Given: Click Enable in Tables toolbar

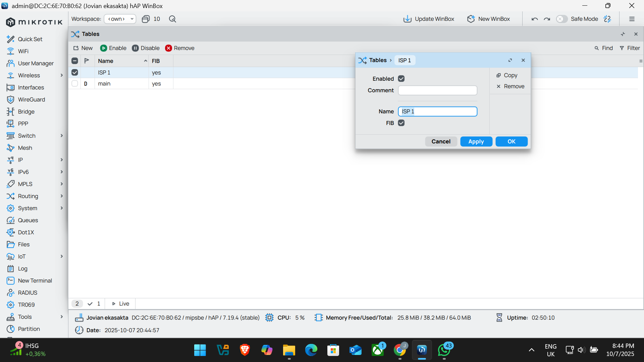Looking at the screenshot, I should 113,48.
